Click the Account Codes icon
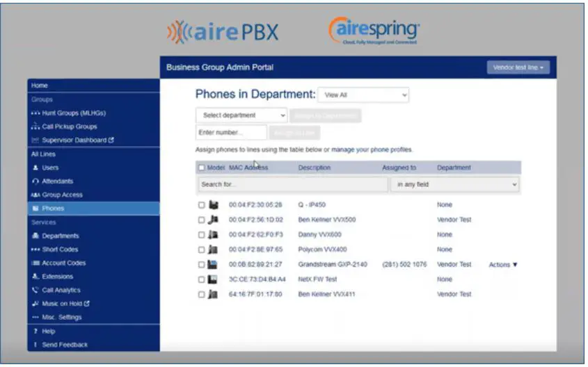 pyautogui.click(x=35, y=263)
